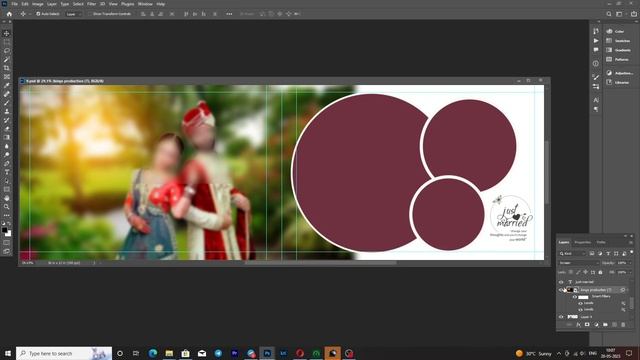Click the foreground color swatch

point(4,230)
